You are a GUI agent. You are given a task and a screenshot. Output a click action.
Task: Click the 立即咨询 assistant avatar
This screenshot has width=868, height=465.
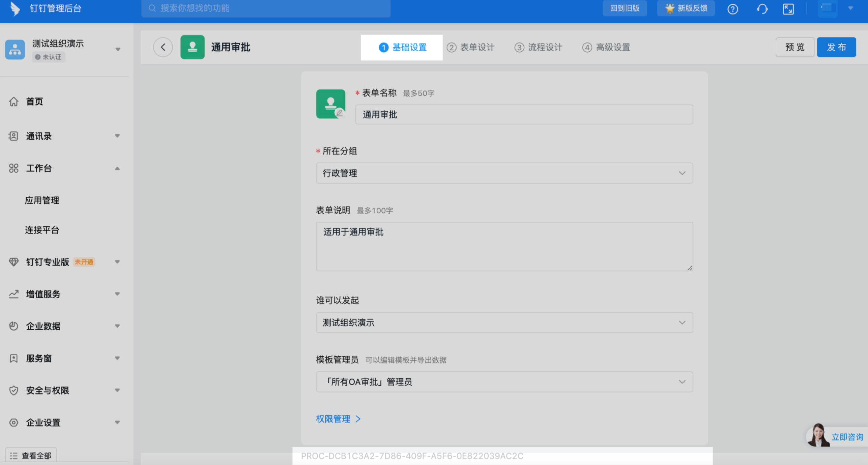point(818,436)
